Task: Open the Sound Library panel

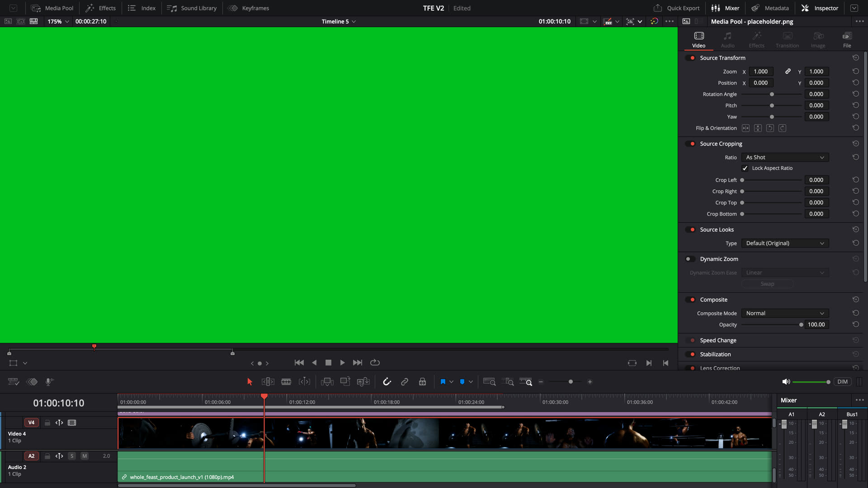Action: pos(192,8)
